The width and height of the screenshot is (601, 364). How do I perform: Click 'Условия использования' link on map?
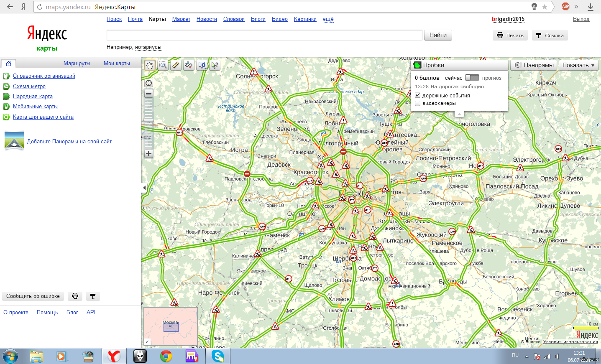click(x=570, y=342)
